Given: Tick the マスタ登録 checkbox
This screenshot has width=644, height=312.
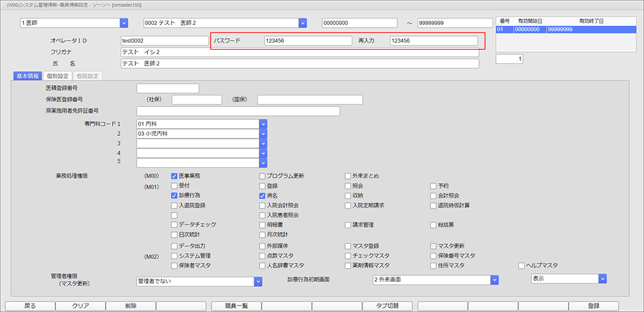Looking at the screenshot, I should tap(348, 246).
